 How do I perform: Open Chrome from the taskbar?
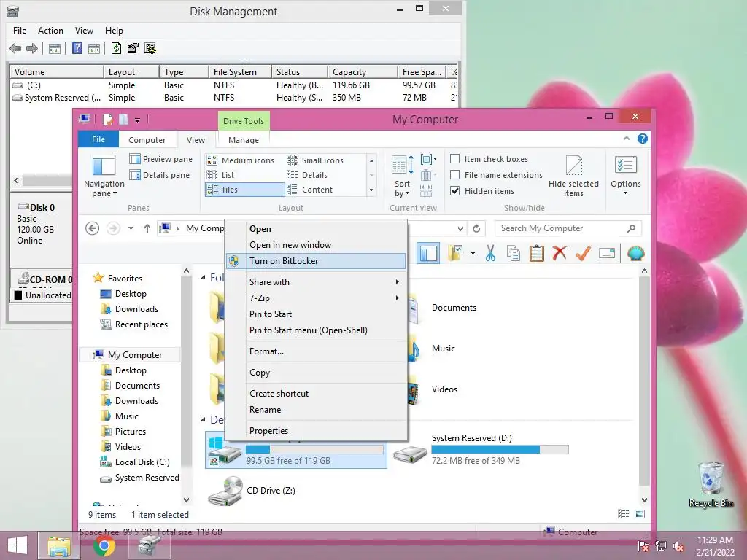point(104,545)
